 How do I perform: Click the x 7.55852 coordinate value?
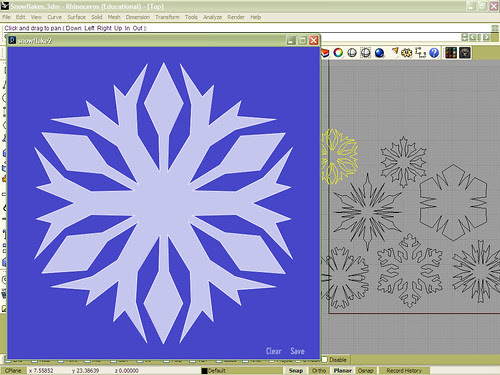[41, 370]
